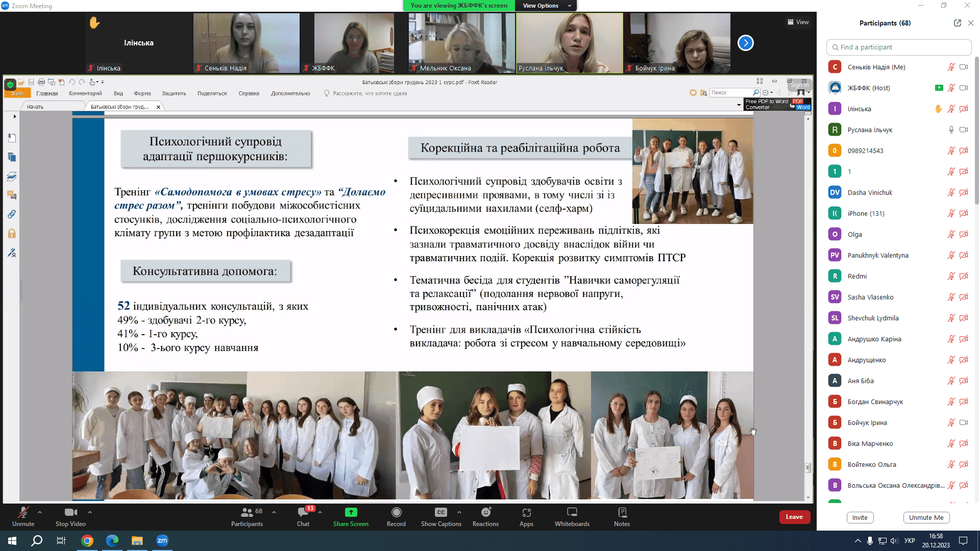Unmute microphone in Zoom toolbar

point(23,516)
